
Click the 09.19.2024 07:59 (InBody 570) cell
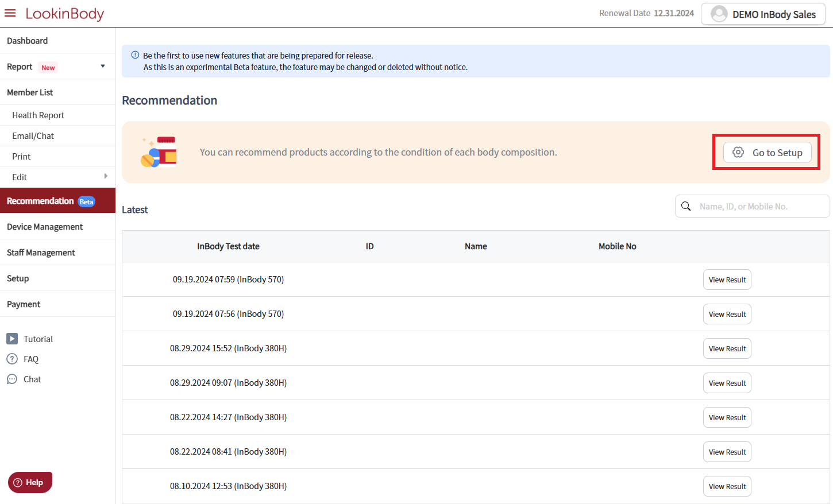228,280
